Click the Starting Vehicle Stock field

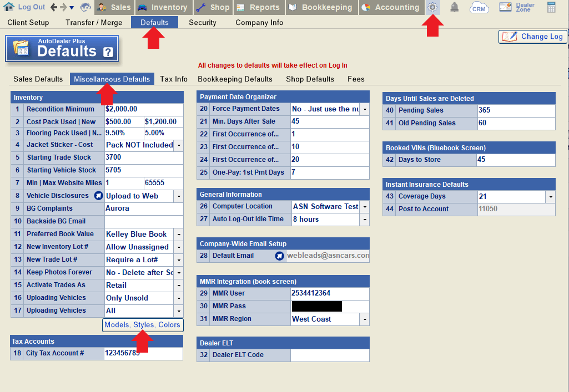[144, 170]
